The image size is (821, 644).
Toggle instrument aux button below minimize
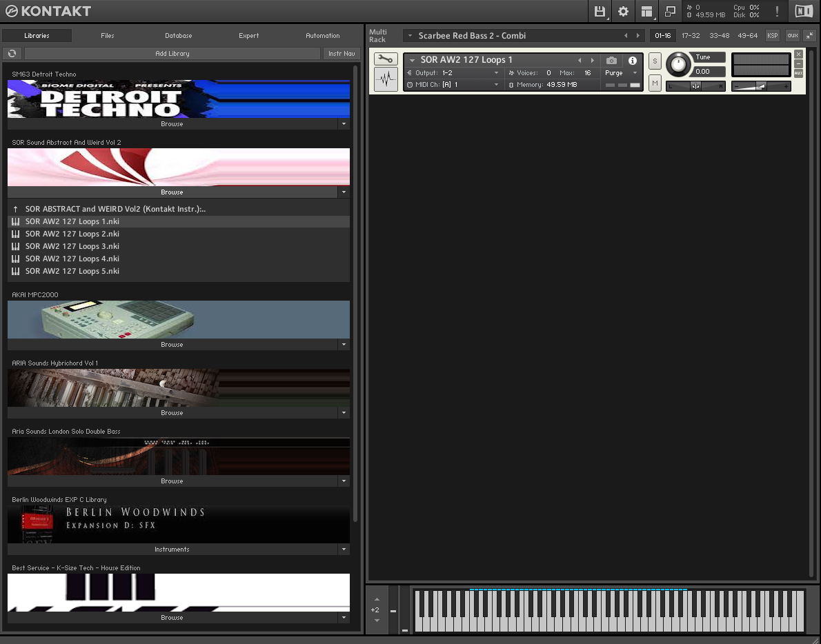[x=798, y=73]
